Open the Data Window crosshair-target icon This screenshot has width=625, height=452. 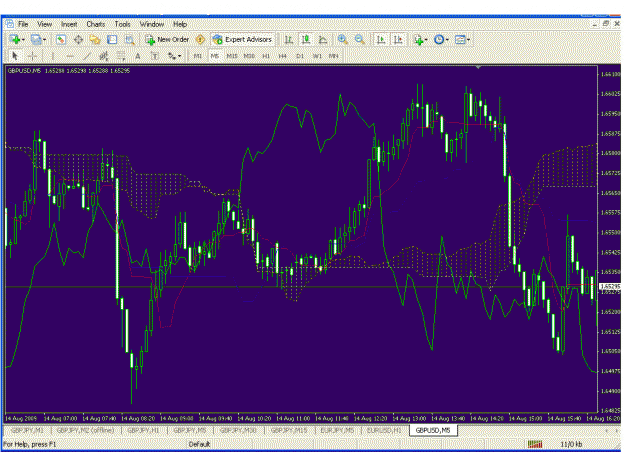click(x=78, y=39)
